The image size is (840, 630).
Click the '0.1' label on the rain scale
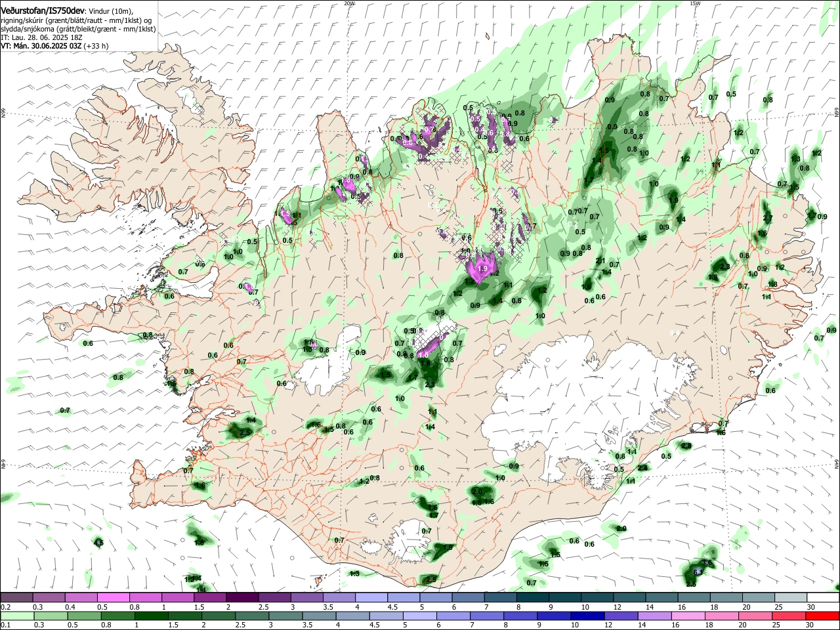6,625
